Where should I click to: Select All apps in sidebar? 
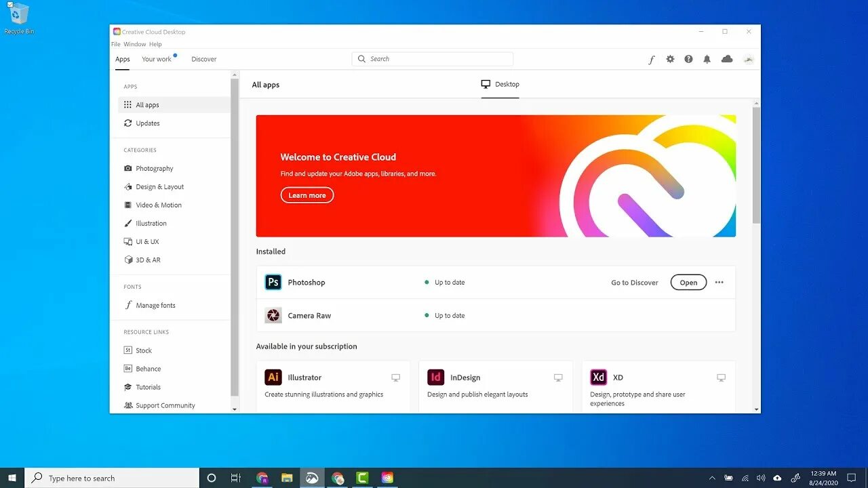[174, 105]
